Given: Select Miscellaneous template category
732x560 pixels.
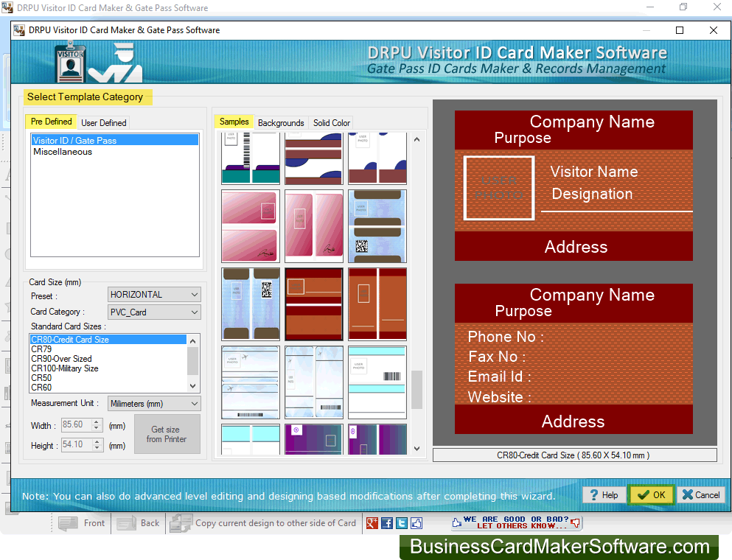Looking at the screenshot, I should [x=63, y=152].
